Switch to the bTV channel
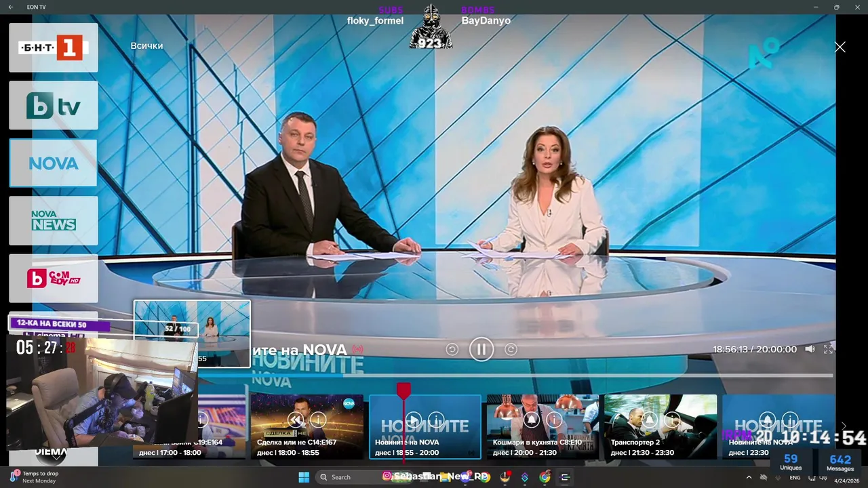The height and width of the screenshot is (488, 868). click(x=54, y=105)
